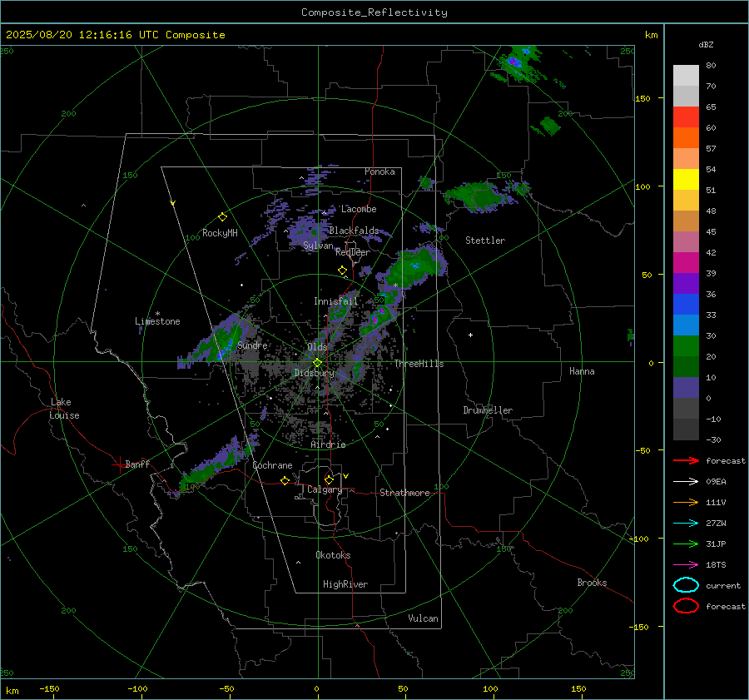
Task: Click the yellow radar-site diamond between Olds and Didsbury
Action: click(x=317, y=363)
